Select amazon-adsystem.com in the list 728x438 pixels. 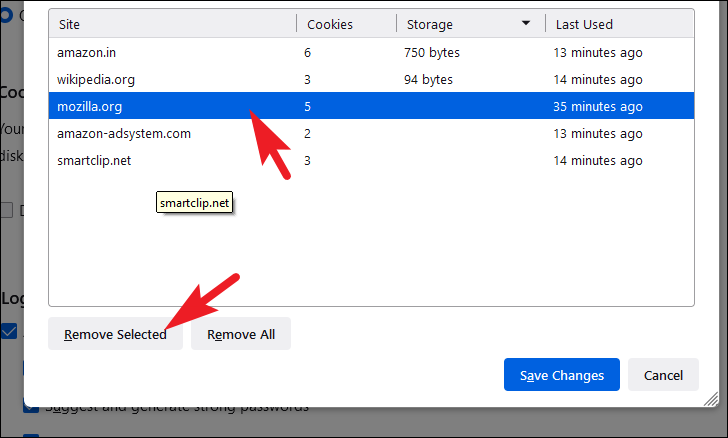pyautogui.click(x=371, y=133)
